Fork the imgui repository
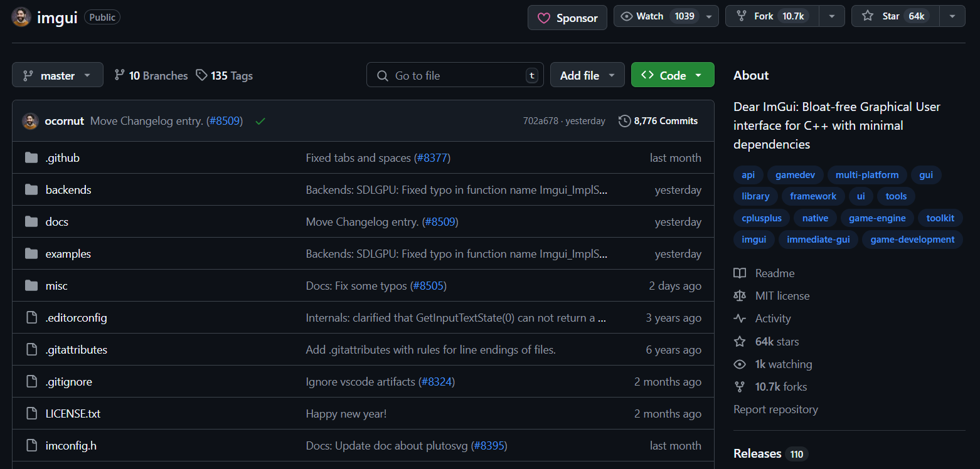 772,16
